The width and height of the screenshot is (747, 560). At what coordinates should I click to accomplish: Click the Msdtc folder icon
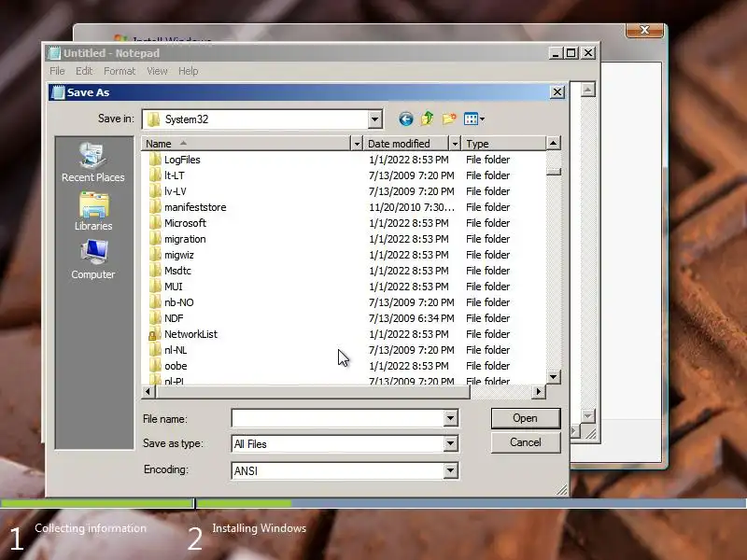point(154,271)
